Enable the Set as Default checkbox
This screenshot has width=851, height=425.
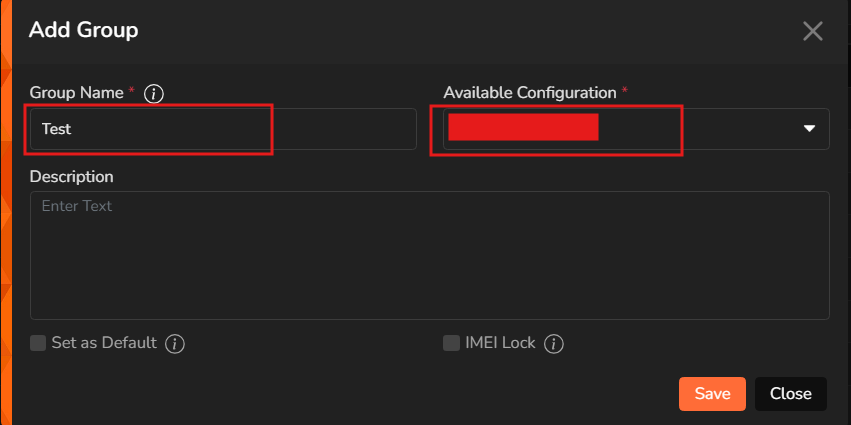[x=38, y=343]
